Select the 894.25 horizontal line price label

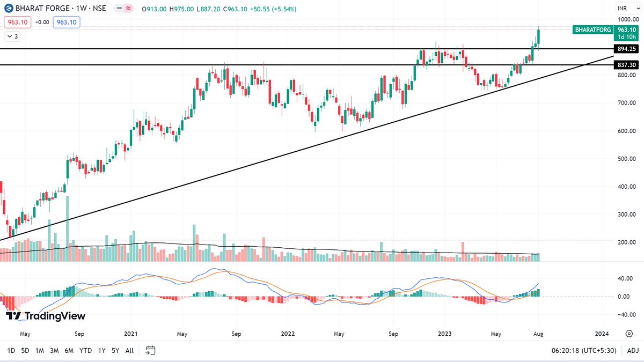coord(626,49)
